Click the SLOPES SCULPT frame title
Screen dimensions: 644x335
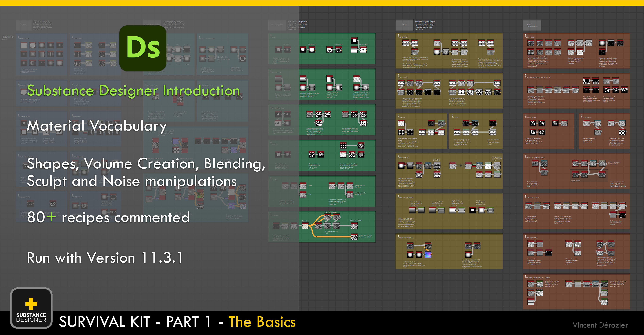click(x=404, y=37)
